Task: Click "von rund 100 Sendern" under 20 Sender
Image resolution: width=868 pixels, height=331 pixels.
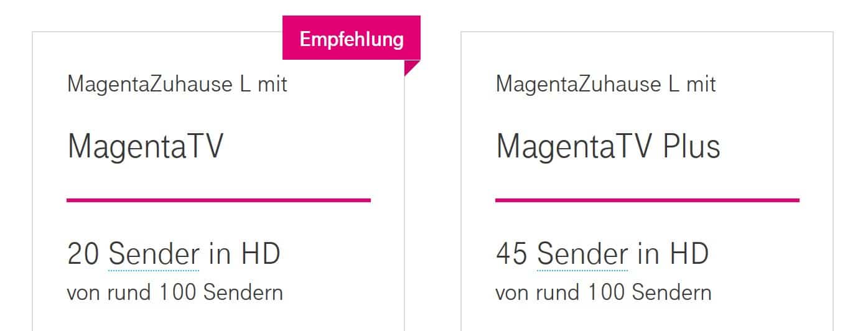Action: pyautogui.click(x=175, y=292)
